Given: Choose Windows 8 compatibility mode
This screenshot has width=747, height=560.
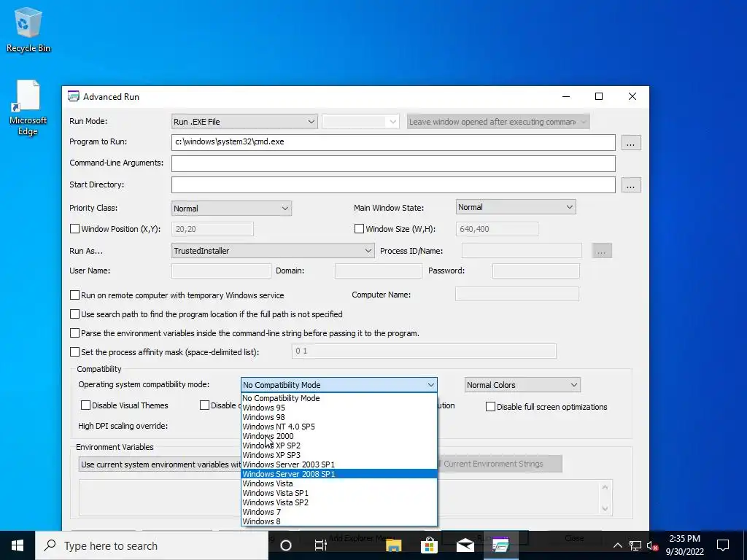Looking at the screenshot, I should [338, 521].
